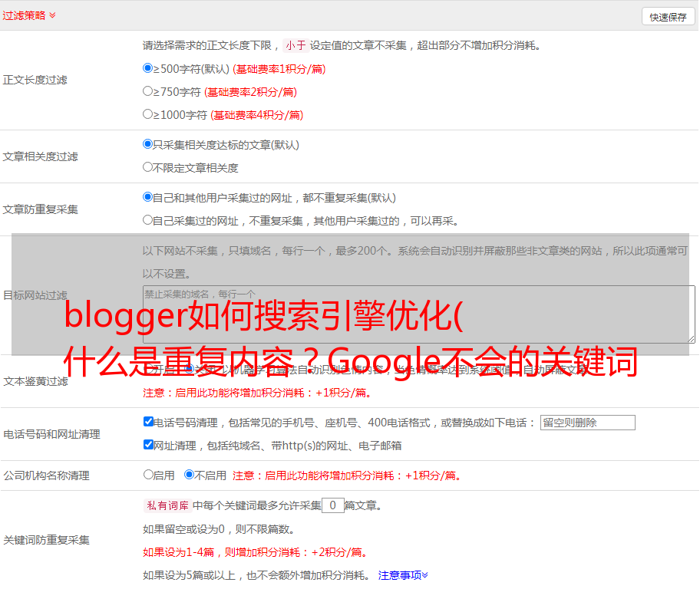Click the red 基础费率1积分/篇 note
The image size is (700, 589).
click(279, 69)
